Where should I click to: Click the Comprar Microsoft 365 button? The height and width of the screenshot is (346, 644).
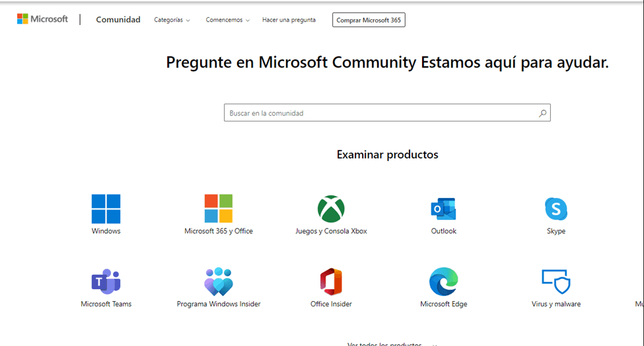tap(369, 20)
